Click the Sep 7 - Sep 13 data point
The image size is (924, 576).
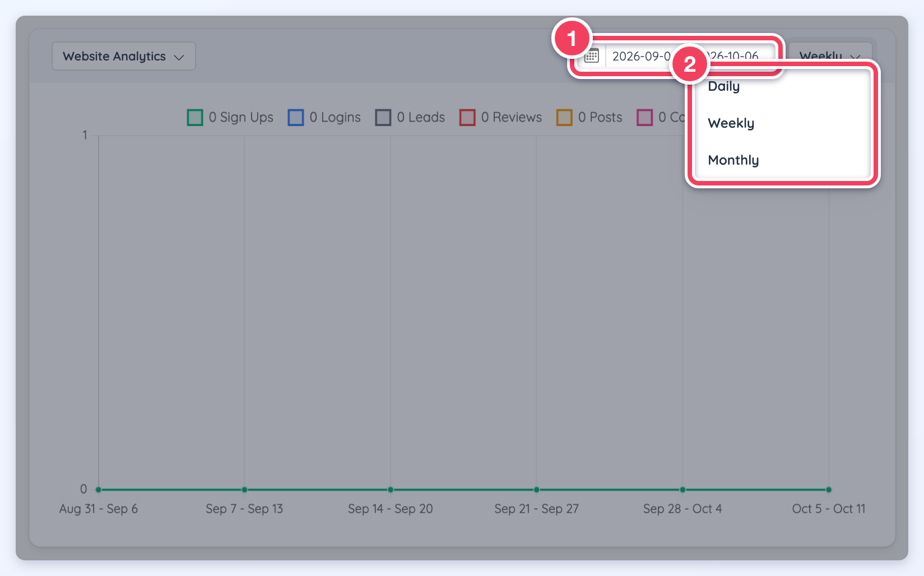click(x=244, y=490)
